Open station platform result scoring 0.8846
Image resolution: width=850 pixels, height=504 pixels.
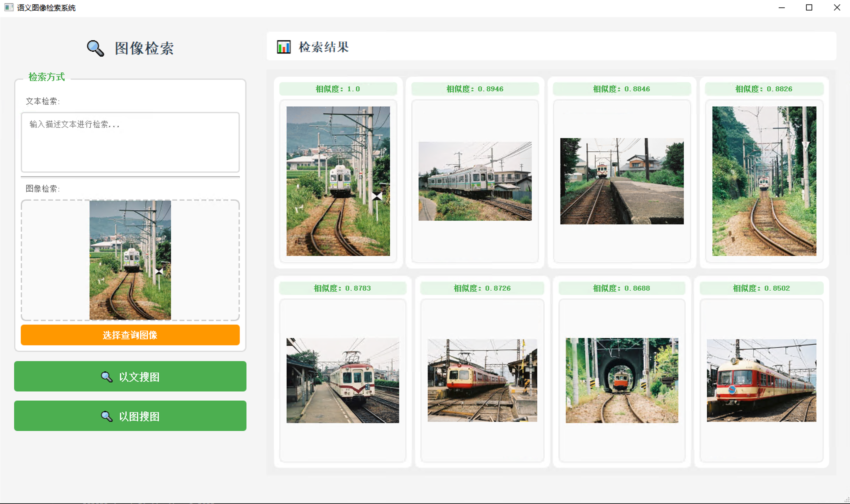coord(622,181)
